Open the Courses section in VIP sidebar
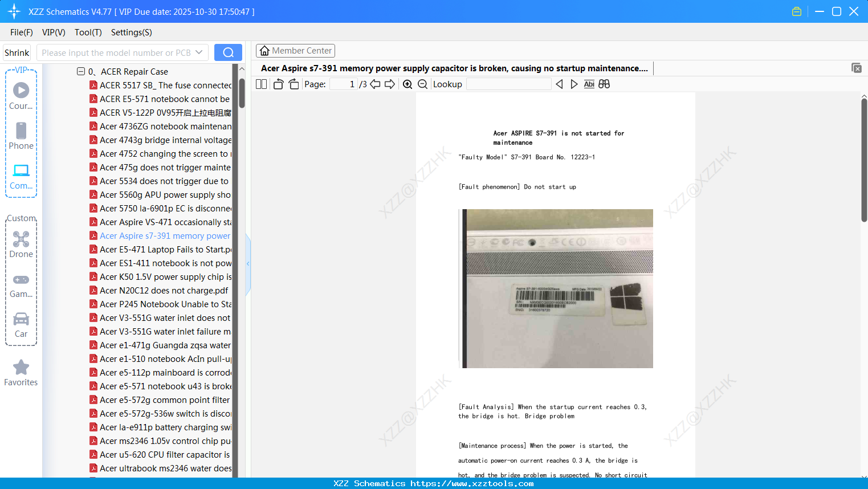Screen dimensions: 868x489 point(21,96)
